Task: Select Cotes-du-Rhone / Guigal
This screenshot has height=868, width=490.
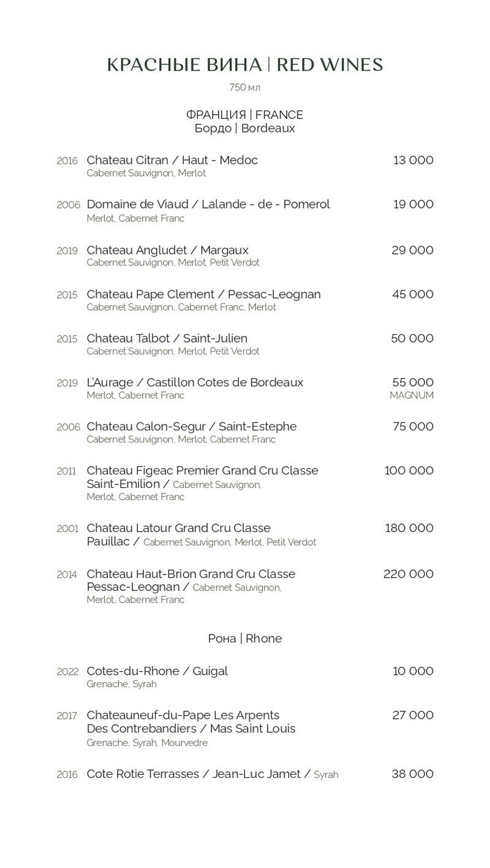Action: pos(157,671)
